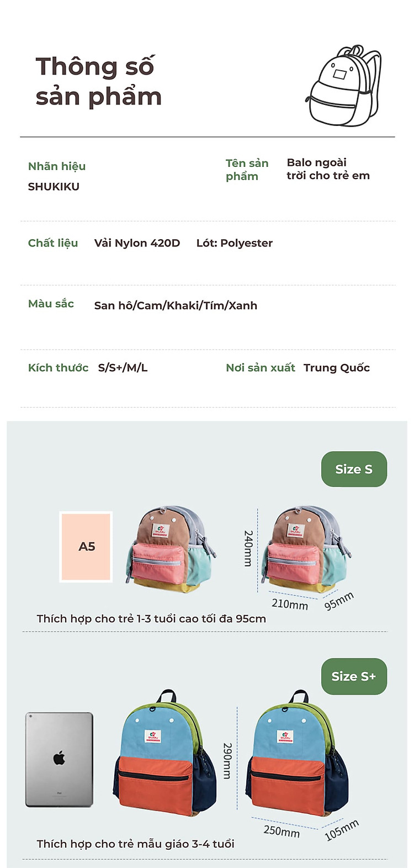Click the Size S backpack with dimension lines
414x868 pixels.
[x=306, y=549]
